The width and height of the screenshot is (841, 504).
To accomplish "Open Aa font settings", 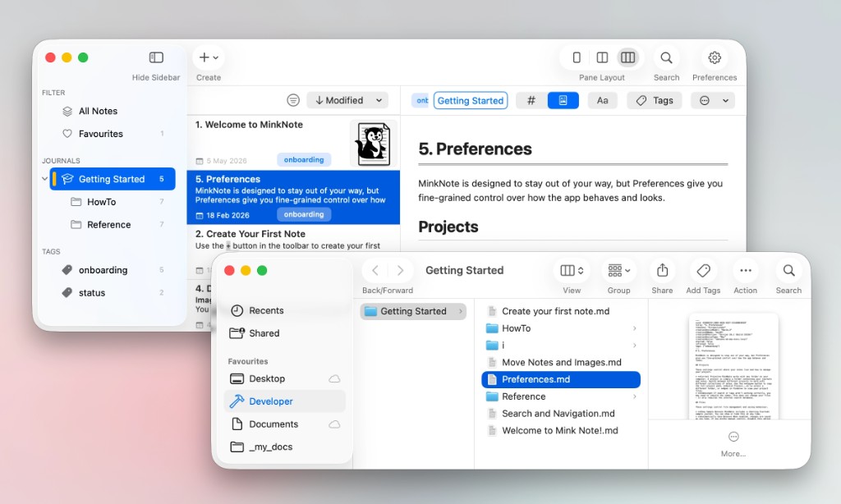I will 602,100.
